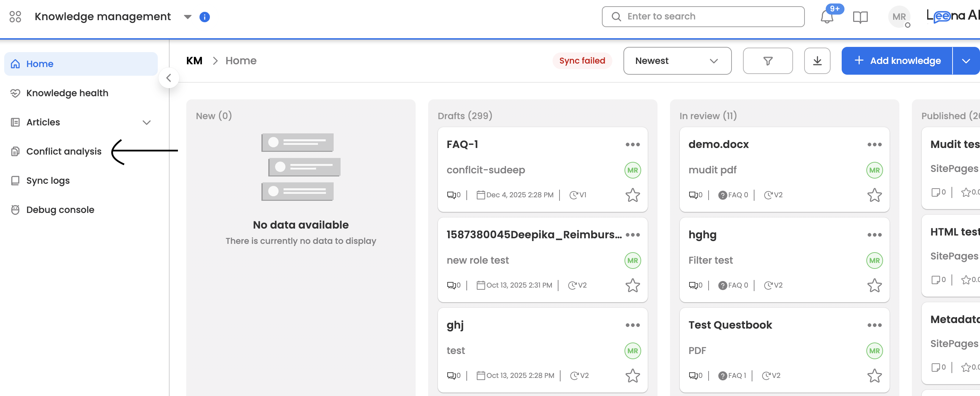The width and height of the screenshot is (980, 396).
Task: Open Sync logs from sidebar
Action: coord(48,180)
